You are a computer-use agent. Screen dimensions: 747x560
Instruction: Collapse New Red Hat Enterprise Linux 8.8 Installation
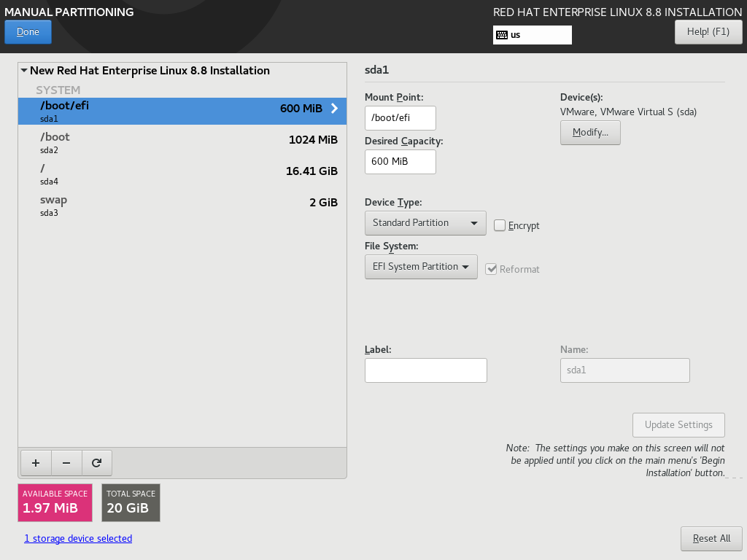point(24,71)
